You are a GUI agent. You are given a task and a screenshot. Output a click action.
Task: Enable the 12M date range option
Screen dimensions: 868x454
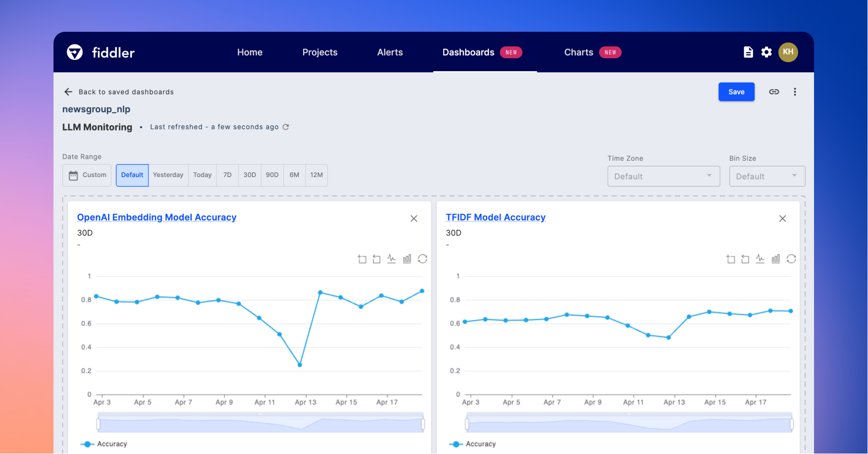317,175
